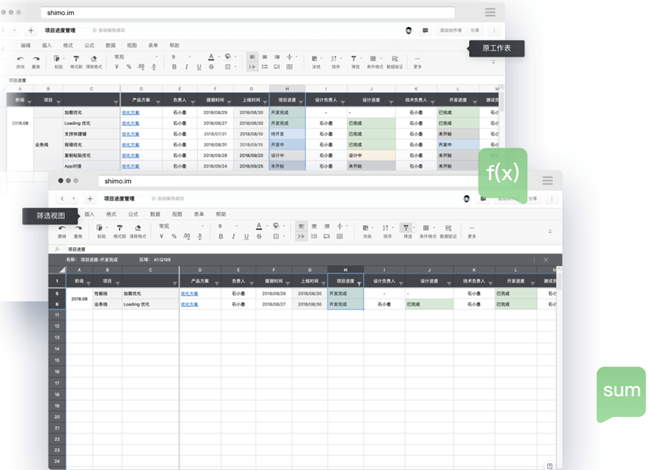Open the 数据 menu in the front window
649x470 pixels.
155,214
